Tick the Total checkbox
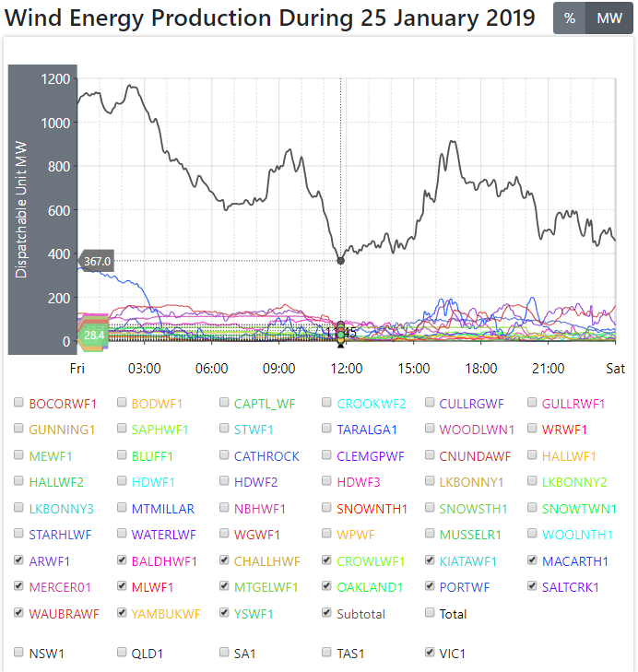Viewport: 638px width, 672px height. point(431,613)
